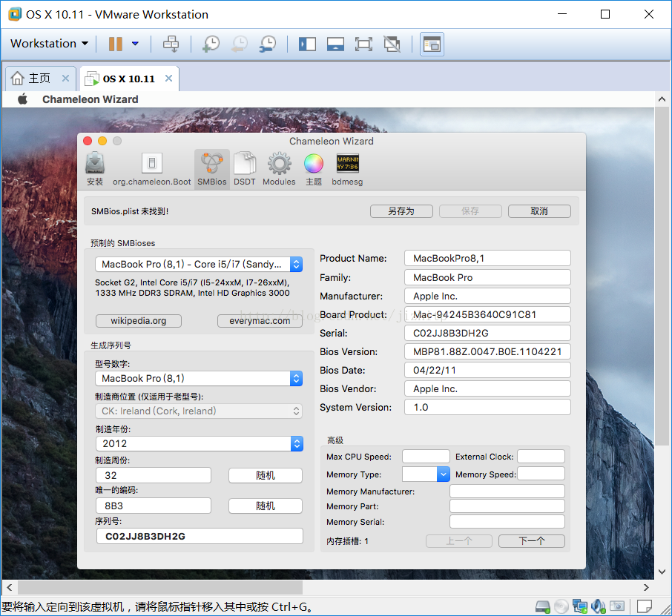
Task: Click the yellow minimize button of Chameleon Wizard
Action: coord(102,141)
